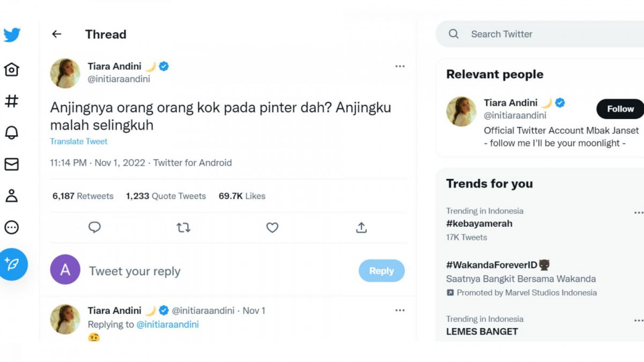Image resolution: width=644 pixels, height=362 pixels.
Task: Open options menu for LEMES BANGET trend
Action: pos(639,320)
